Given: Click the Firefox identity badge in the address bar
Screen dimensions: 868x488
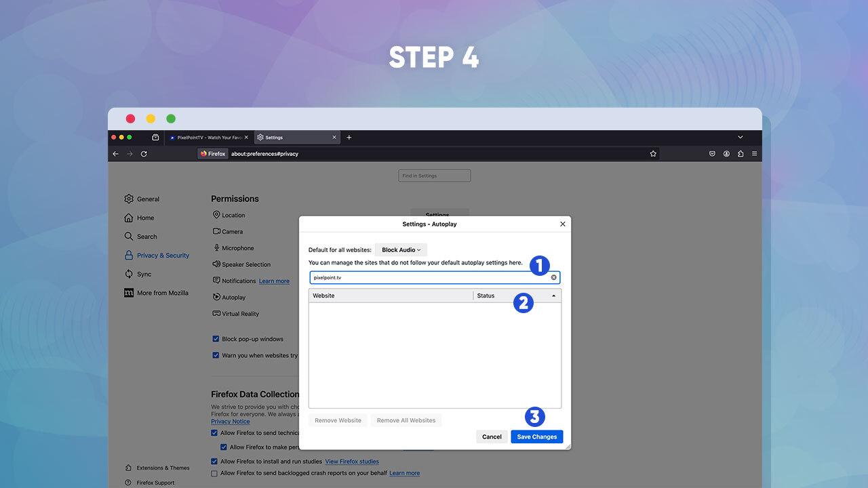Looking at the screenshot, I should [213, 154].
